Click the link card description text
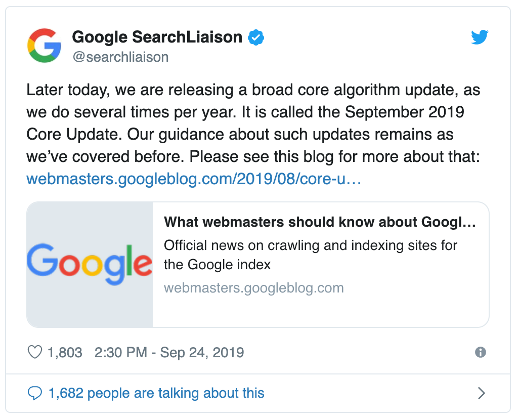Image resolution: width=518 pixels, height=420 pixels. pos(310,255)
